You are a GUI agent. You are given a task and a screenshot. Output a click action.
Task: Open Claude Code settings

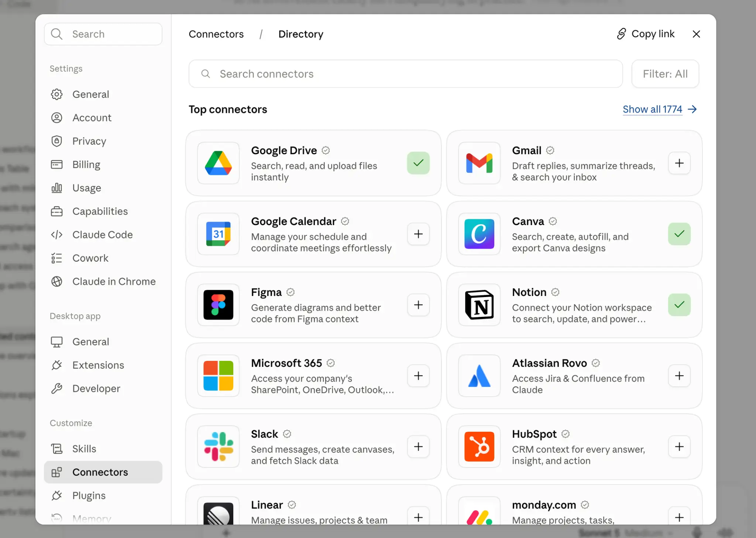tap(103, 235)
